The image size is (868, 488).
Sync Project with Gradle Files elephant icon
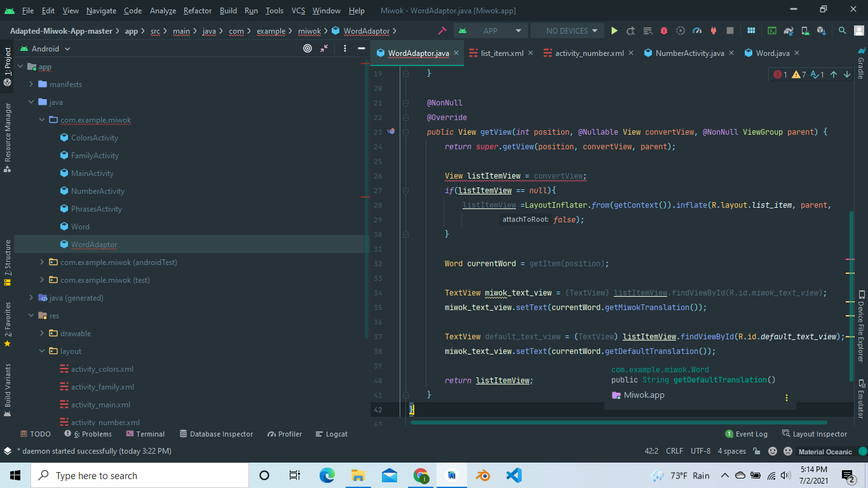coord(789,30)
